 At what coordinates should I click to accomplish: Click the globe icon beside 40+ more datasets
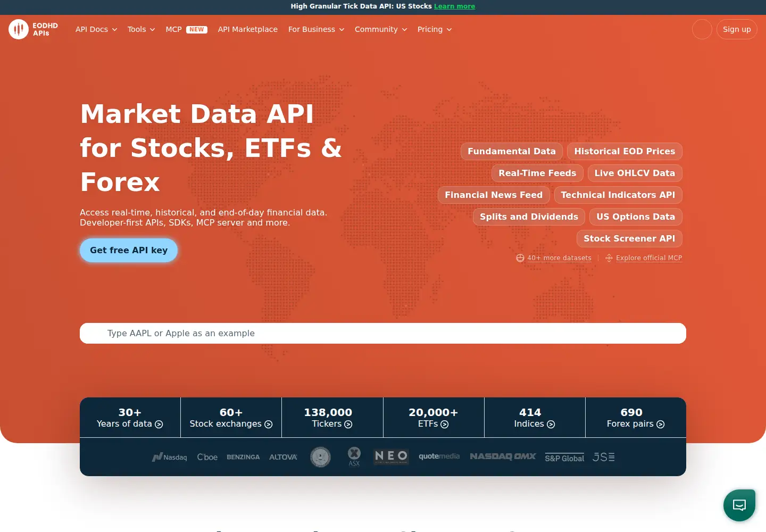pos(520,258)
